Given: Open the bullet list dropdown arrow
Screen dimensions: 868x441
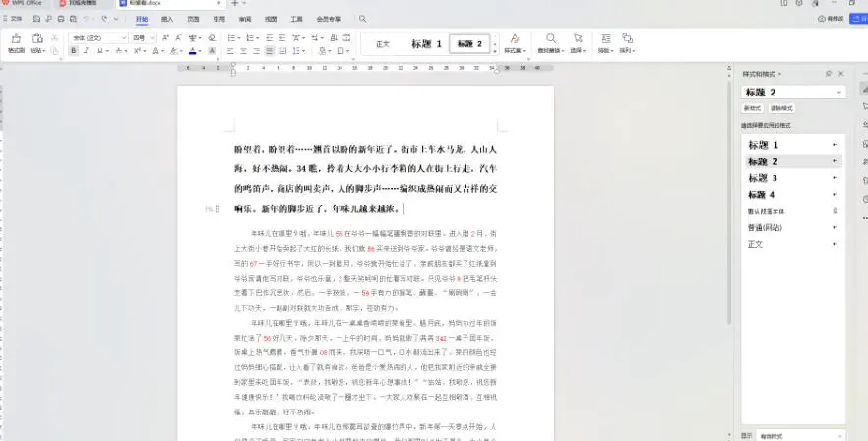Looking at the screenshot, I should pyautogui.click(x=238, y=38).
